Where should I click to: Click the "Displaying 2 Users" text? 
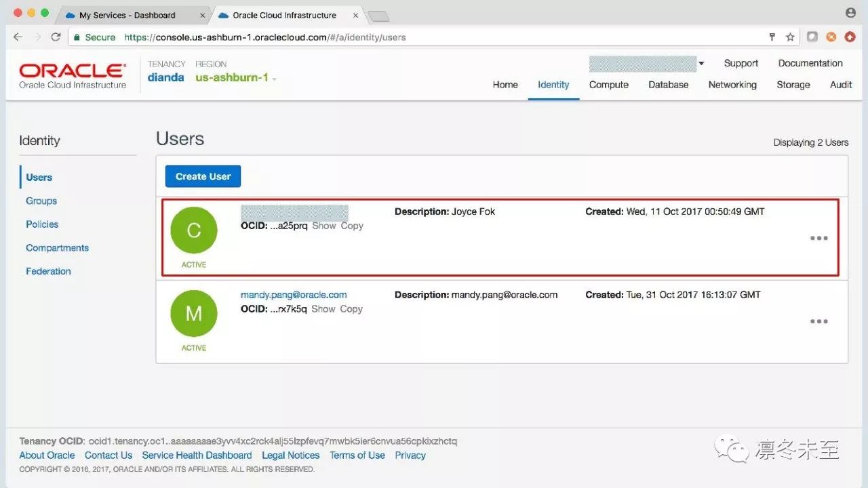(811, 142)
